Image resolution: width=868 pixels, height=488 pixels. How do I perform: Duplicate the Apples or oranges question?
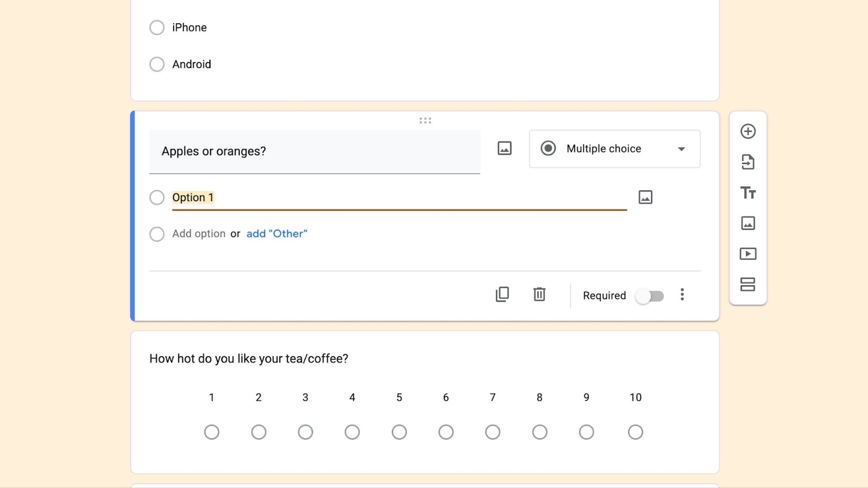(502, 294)
